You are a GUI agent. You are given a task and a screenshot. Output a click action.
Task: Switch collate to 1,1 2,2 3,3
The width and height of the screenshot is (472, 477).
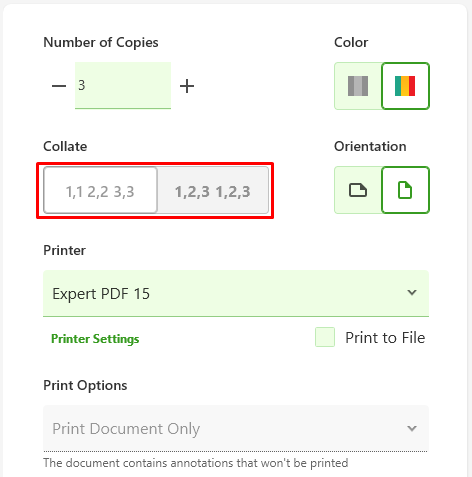(x=100, y=190)
